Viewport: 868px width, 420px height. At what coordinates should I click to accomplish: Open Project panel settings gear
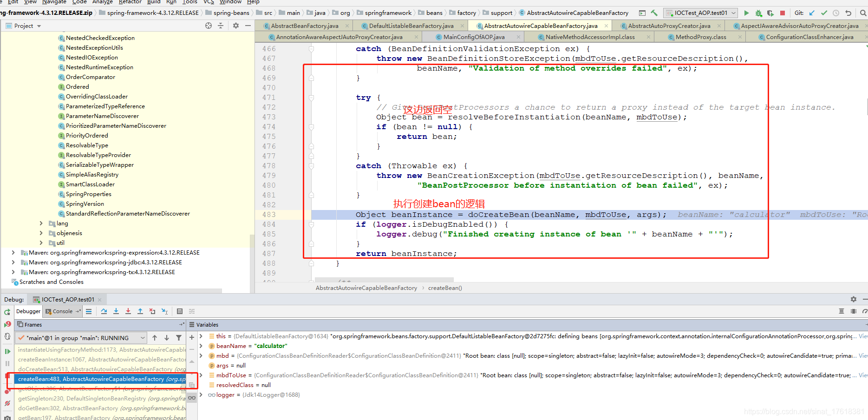coord(236,26)
